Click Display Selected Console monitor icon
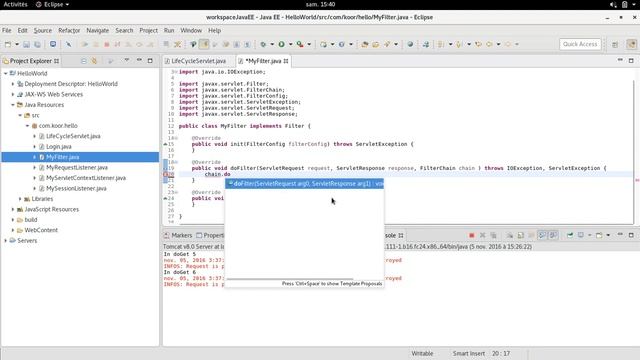The height and width of the screenshot is (360, 640). coord(581,236)
